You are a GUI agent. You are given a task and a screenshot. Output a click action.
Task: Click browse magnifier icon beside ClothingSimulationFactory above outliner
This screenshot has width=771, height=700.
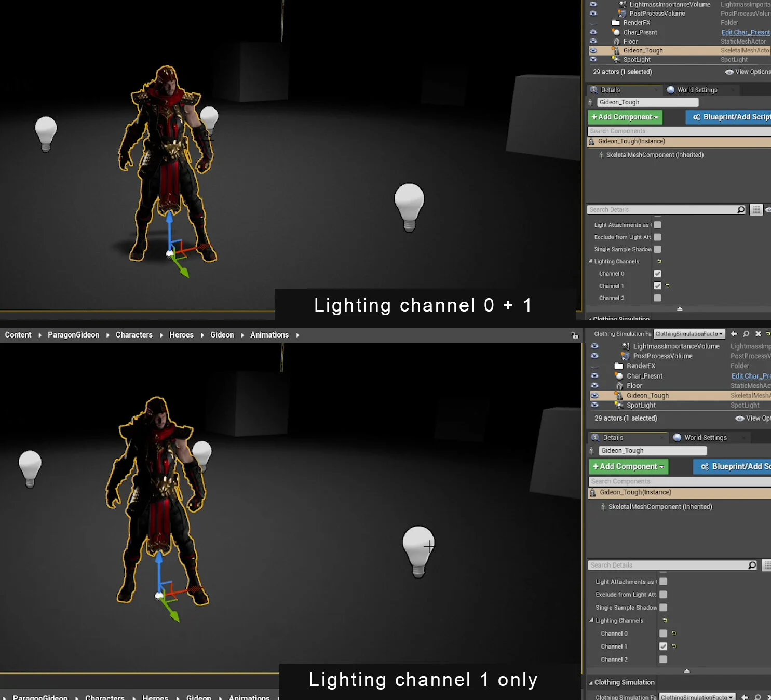746,334
